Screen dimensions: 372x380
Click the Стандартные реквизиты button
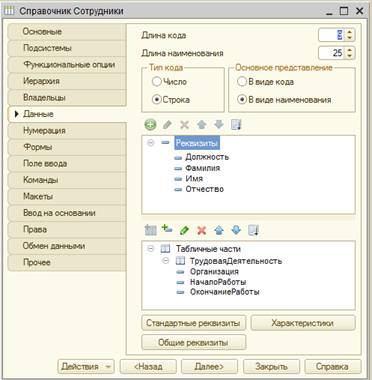[x=194, y=323]
